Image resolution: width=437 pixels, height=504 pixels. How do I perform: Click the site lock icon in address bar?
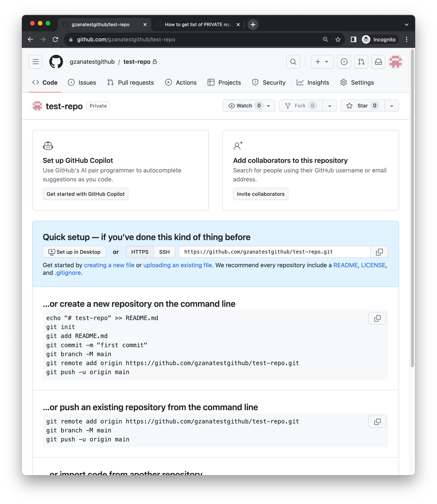[71, 39]
